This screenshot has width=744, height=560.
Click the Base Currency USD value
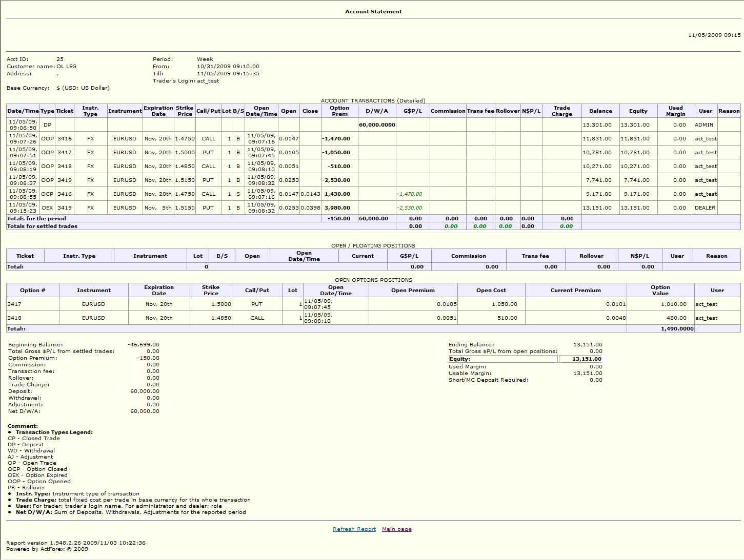coord(83,88)
